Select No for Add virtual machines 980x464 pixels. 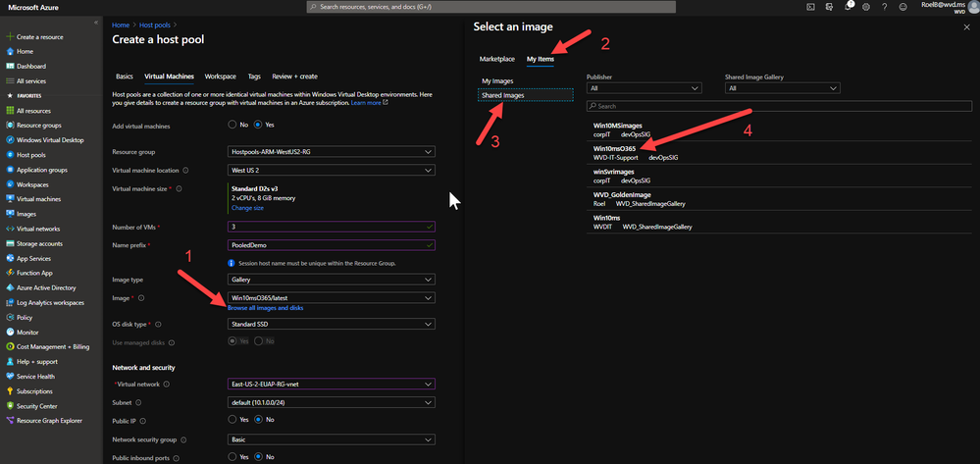point(233,125)
